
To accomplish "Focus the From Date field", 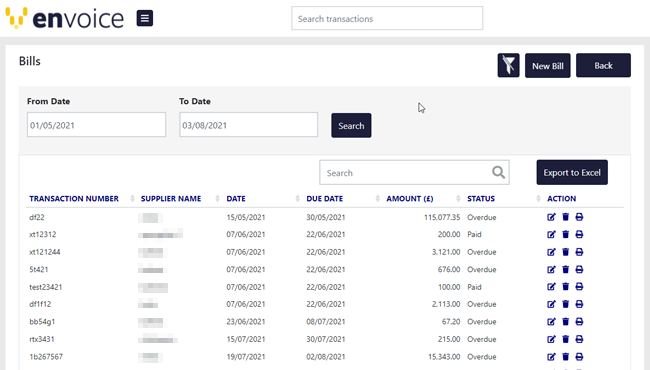I will coord(96,125).
